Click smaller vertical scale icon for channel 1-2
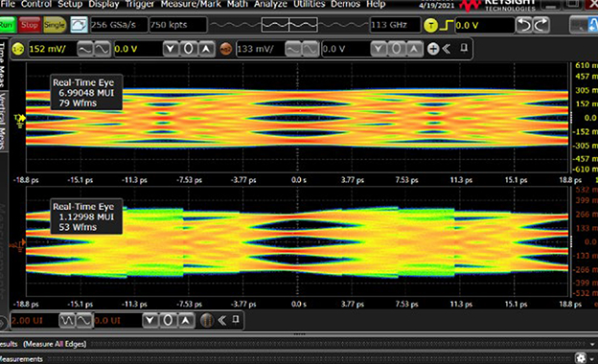This screenshot has height=364, width=598. pyautogui.click(x=102, y=49)
